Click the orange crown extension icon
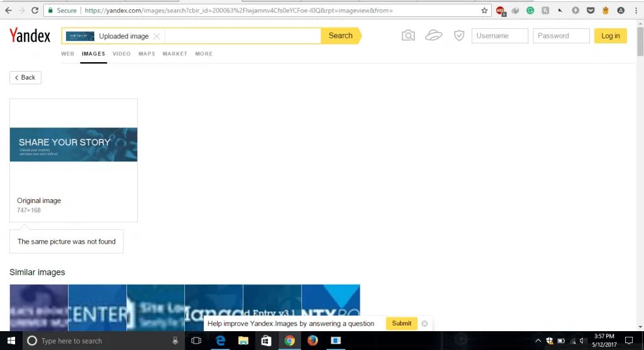 (606, 10)
